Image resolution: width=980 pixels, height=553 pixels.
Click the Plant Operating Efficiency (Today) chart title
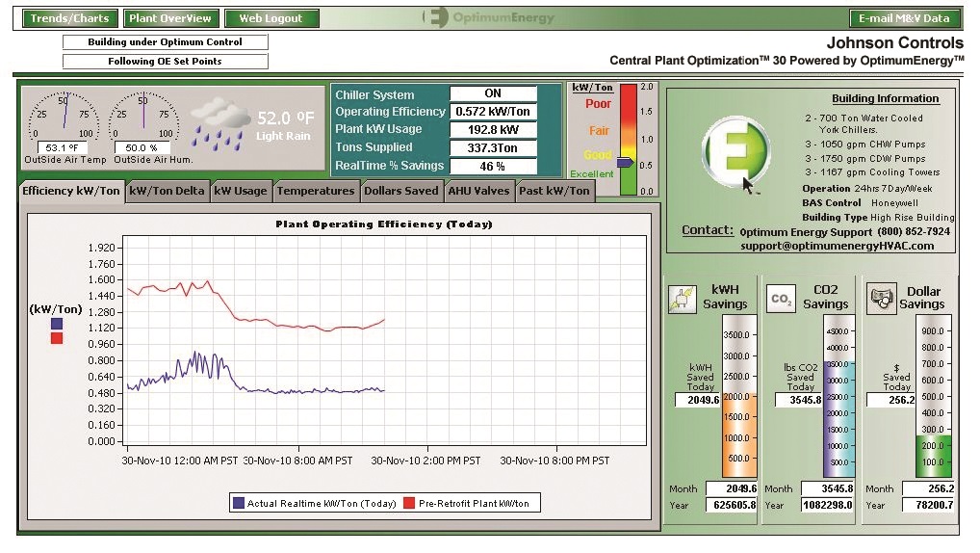(x=384, y=224)
